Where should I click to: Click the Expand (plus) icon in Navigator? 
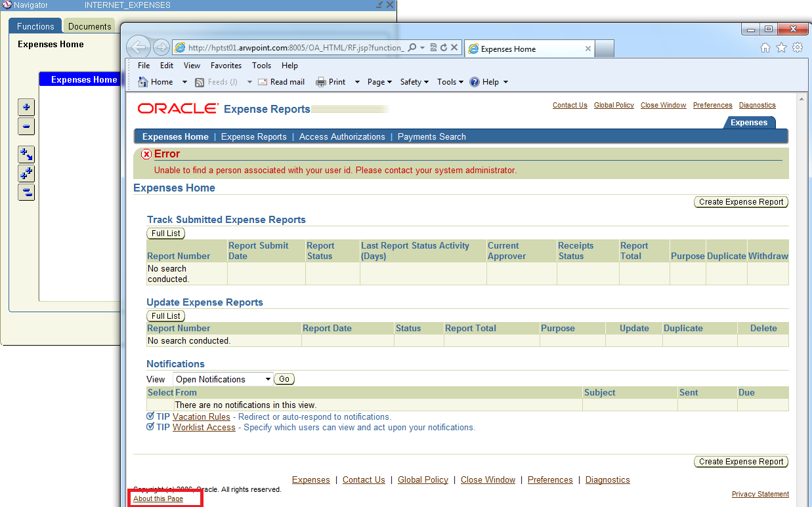click(26, 108)
